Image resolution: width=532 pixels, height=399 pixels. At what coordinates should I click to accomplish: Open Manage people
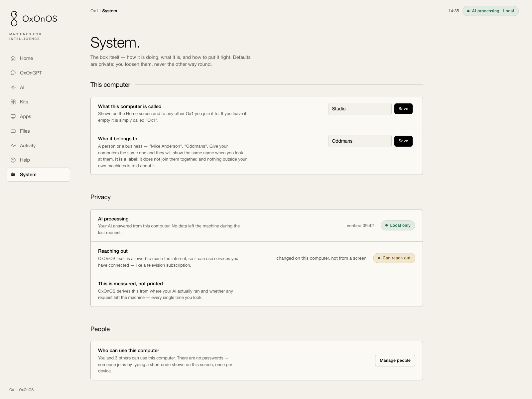[x=395, y=360]
